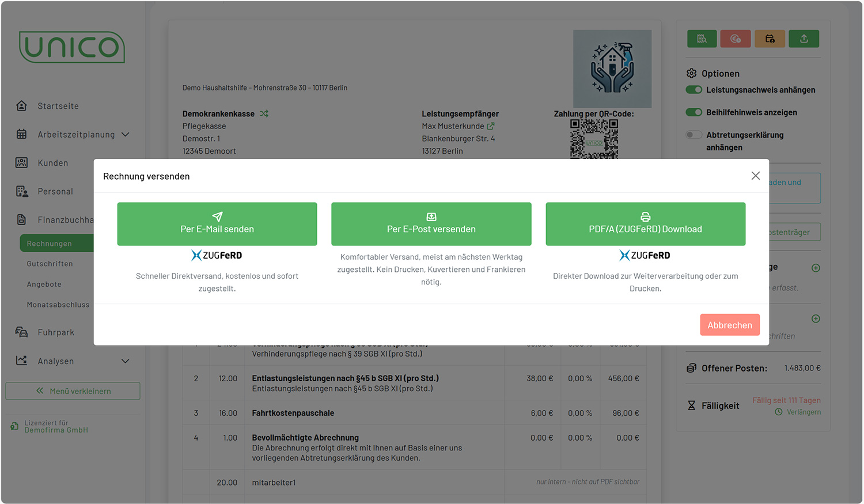The width and height of the screenshot is (864, 504).
Task: Close the Rechnung versenden dialog with X
Action: click(x=755, y=176)
